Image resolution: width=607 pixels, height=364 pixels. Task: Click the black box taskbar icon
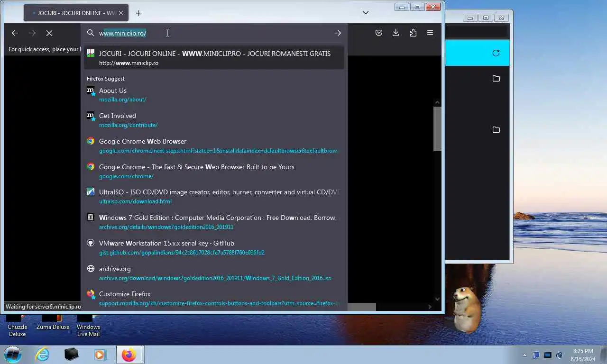[x=72, y=355]
